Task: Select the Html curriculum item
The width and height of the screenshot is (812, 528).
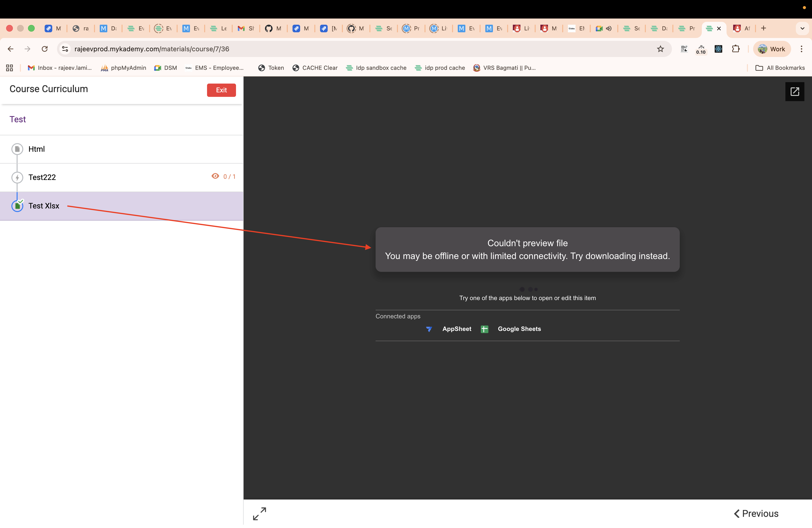Action: tap(37, 149)
